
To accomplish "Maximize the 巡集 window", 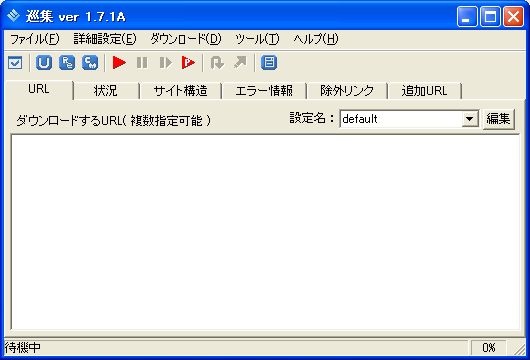I will [490, 16].
